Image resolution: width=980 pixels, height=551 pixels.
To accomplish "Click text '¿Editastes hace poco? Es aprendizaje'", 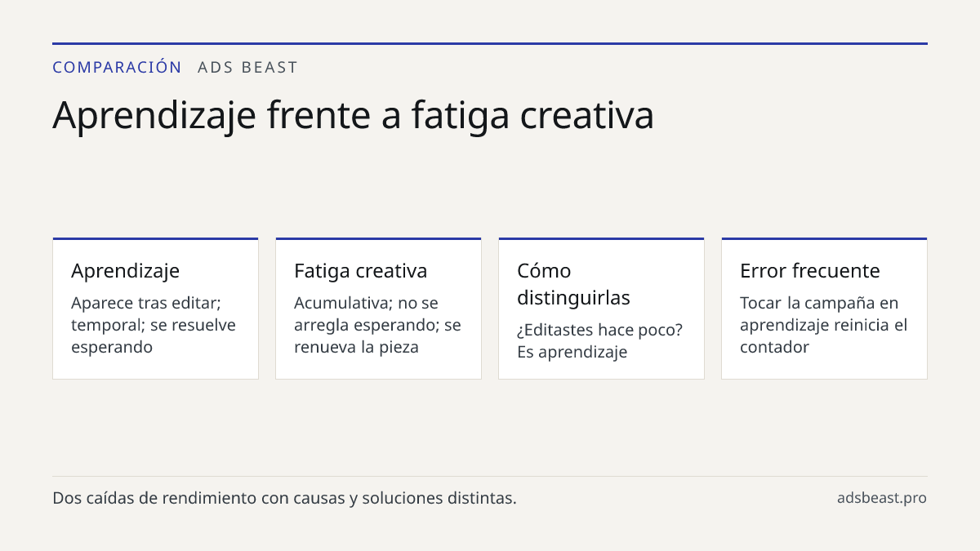I will tap(599, 341).
